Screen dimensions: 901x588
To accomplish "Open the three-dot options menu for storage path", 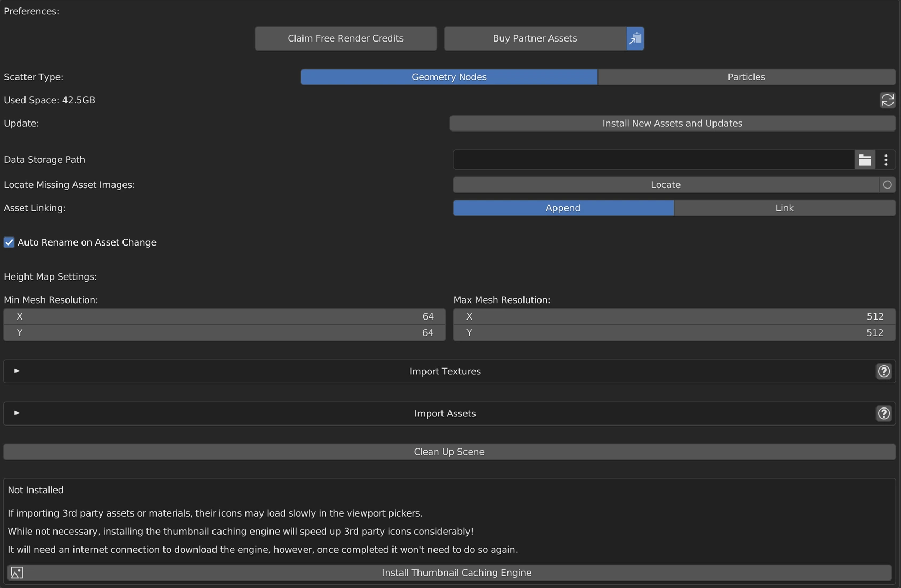I will pyautogui.click(x=886, y=160).
